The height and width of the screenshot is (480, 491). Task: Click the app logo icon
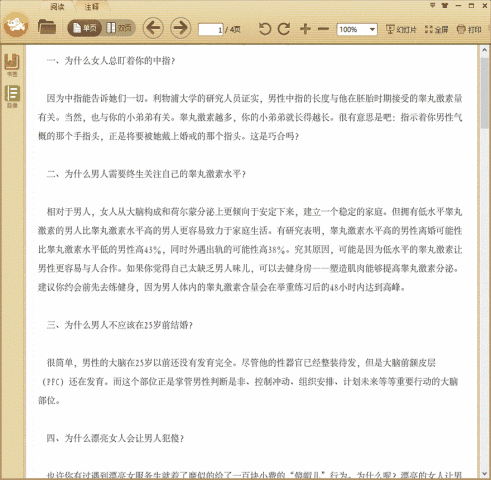(x=16, y=25)
